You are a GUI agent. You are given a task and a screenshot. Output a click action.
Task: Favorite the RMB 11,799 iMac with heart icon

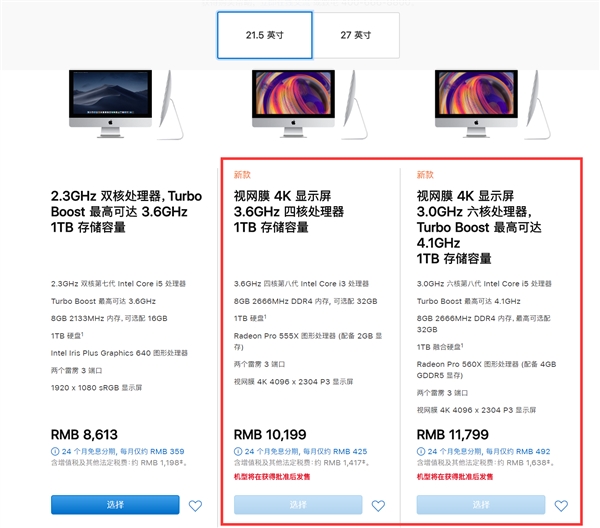tap(561, 505)
